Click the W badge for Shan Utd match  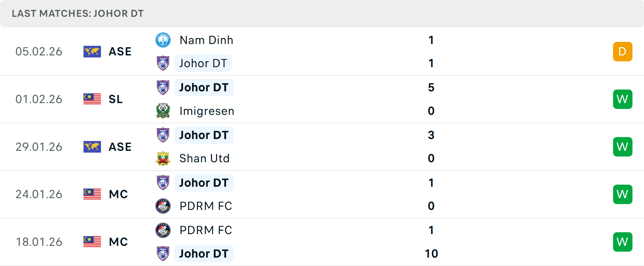(623, 147)
